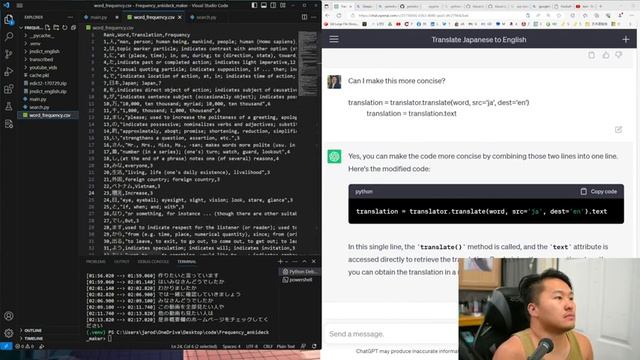Start a new chat with the plus icon
The width and height of the screenshot is (640, 360).
626,39
